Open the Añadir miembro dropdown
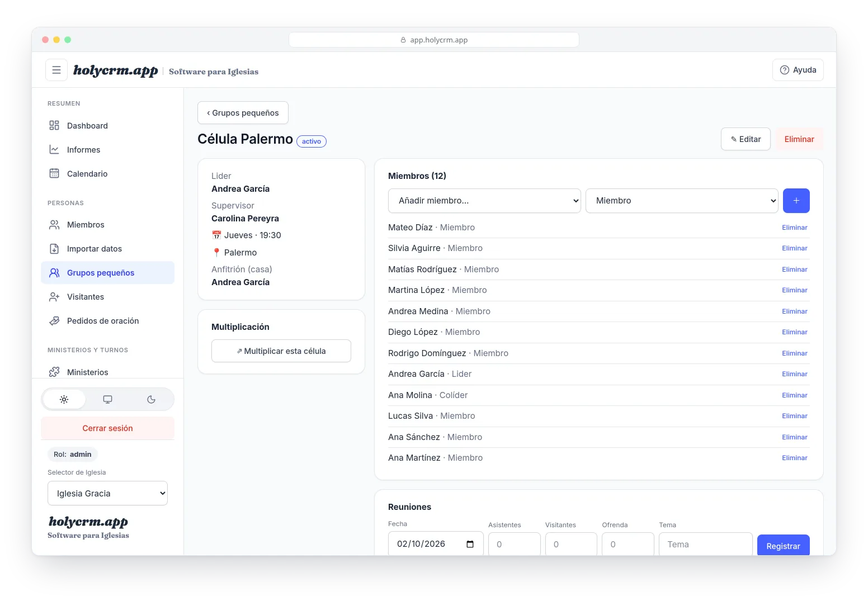The height and width of the screenshot is (596, 868). [484, 201]
